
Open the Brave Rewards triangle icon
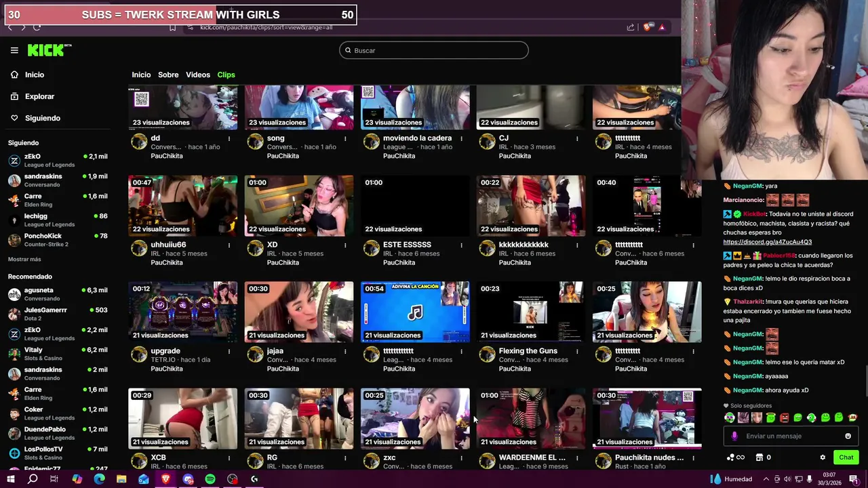coord(662,27)
